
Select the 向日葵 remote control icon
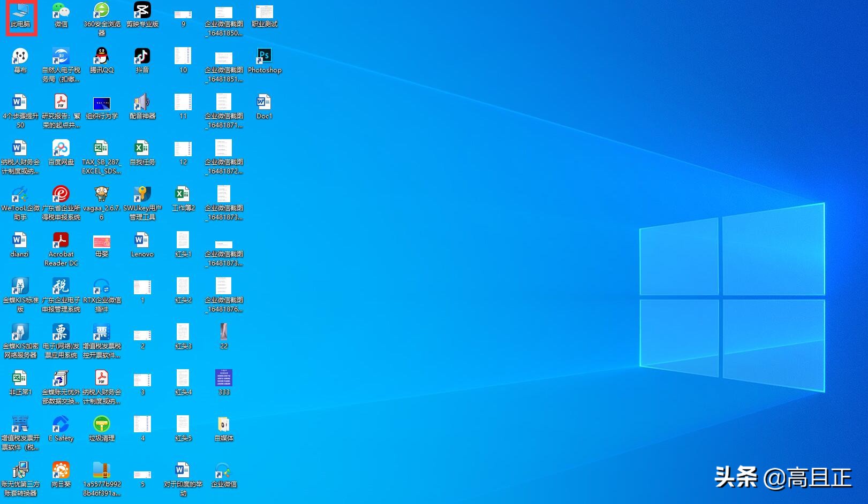coord(61,475)
